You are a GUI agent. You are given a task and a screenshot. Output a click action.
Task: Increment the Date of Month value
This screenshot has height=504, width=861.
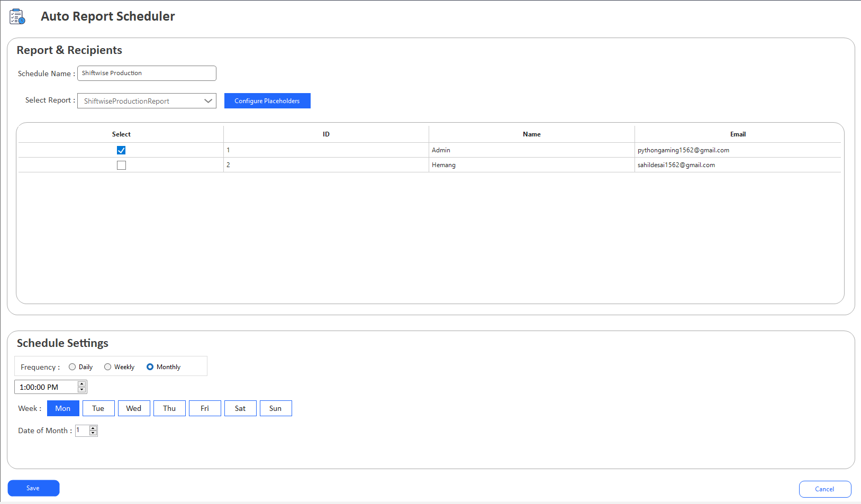click(93, 428)
